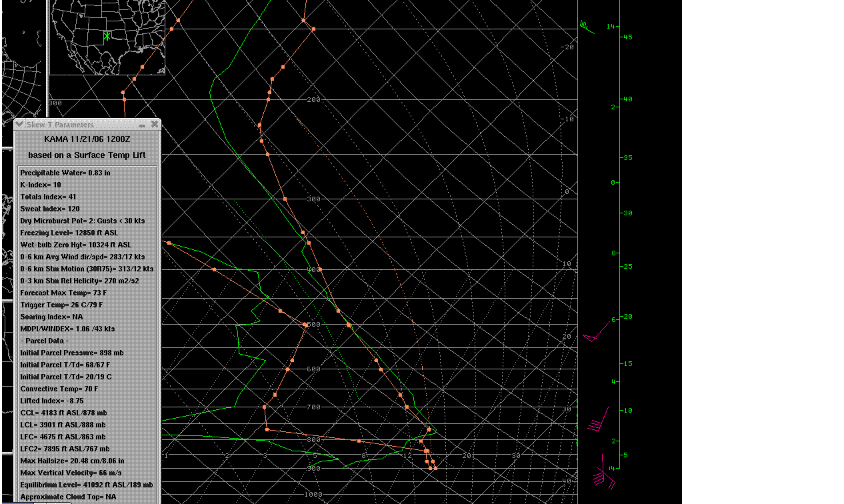The height and width of the screenshot is (504, 844).
Task: Click the 700 pressure level label
Action: point(313,407)
